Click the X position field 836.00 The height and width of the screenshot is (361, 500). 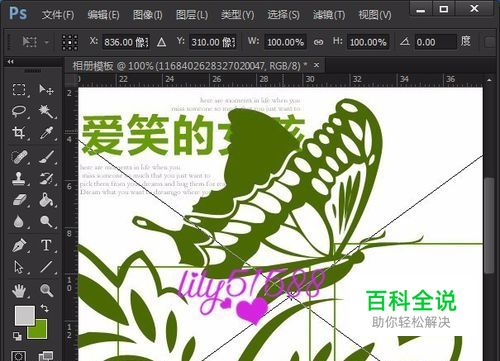[126, 42]
